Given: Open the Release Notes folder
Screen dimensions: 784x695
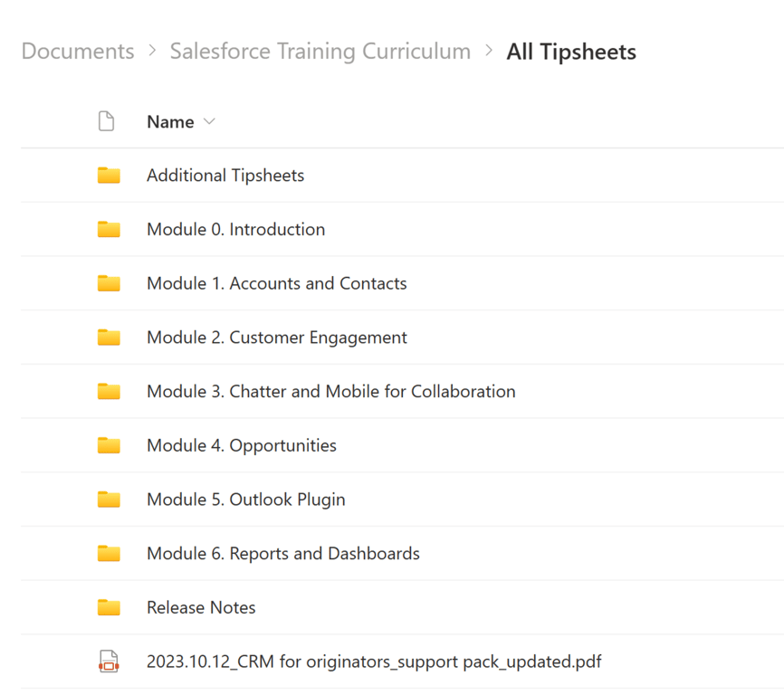Looking at the screenshot, I should (201, 607).
